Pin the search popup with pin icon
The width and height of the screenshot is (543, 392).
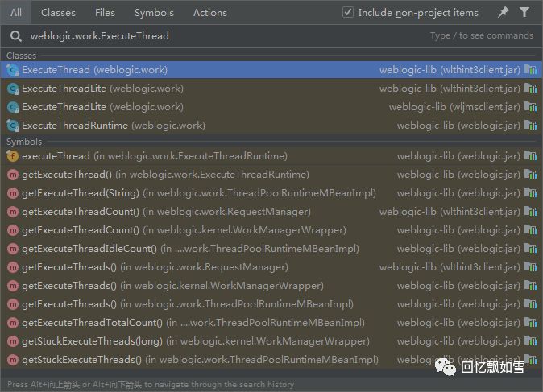(504, 12)
